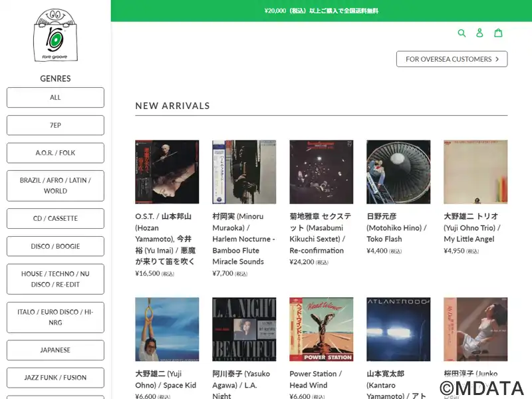Open Junko Sakurada album cover

pos(475,329)
